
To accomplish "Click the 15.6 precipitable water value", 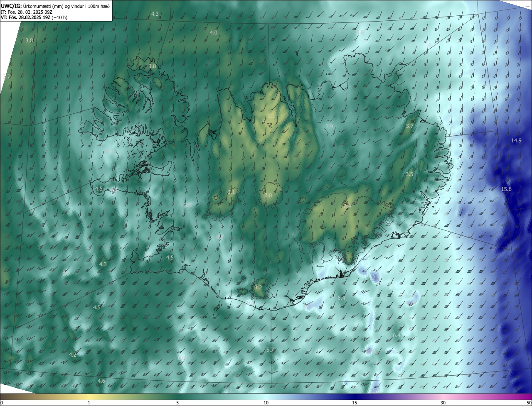I will 506,189.
